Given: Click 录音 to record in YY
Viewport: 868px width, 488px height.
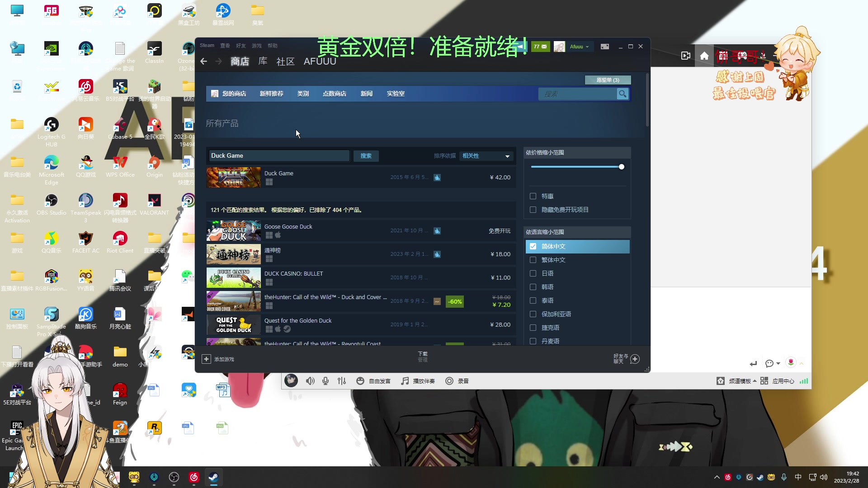Looking at the screenshot, I should (x=463, y=381).
